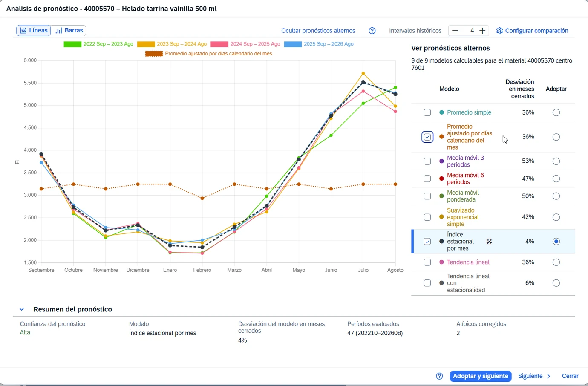Toggle 2023 Sep – 2024 Ago legend swatch
588x386 pixels.
pos(146,44)
